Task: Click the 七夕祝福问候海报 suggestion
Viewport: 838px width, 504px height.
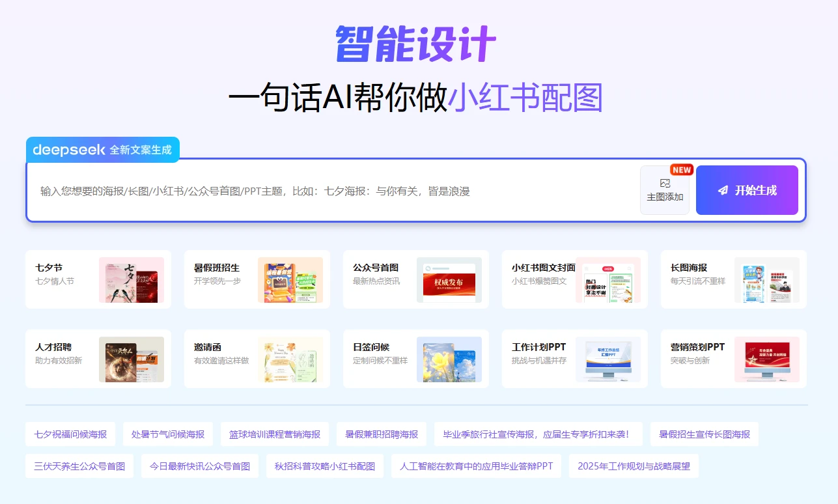Action: pos(70,434)
